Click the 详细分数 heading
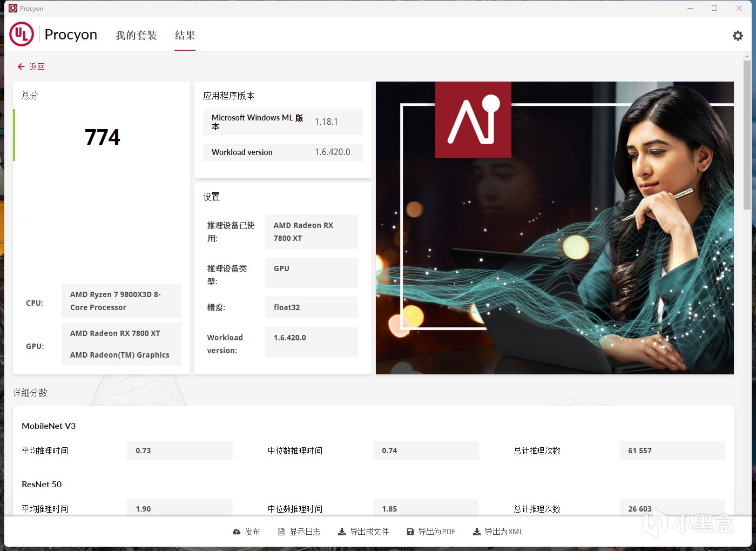756x551 pixels. (30, 393)
